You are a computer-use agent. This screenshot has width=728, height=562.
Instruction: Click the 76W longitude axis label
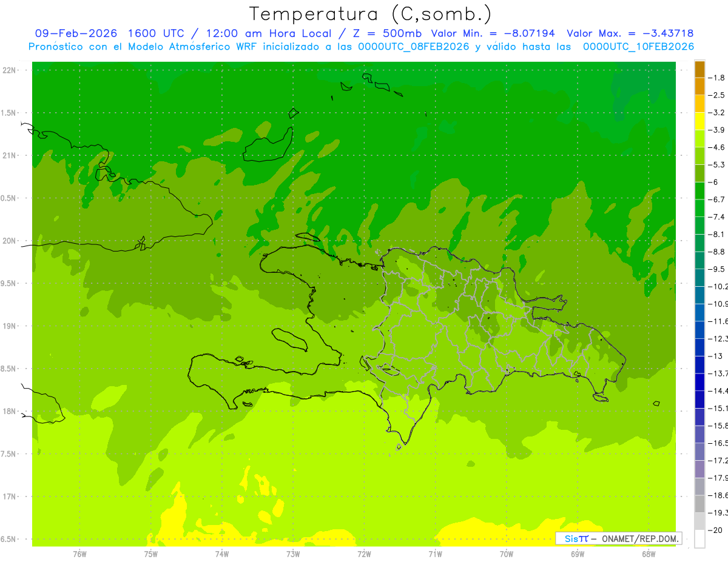79,554
